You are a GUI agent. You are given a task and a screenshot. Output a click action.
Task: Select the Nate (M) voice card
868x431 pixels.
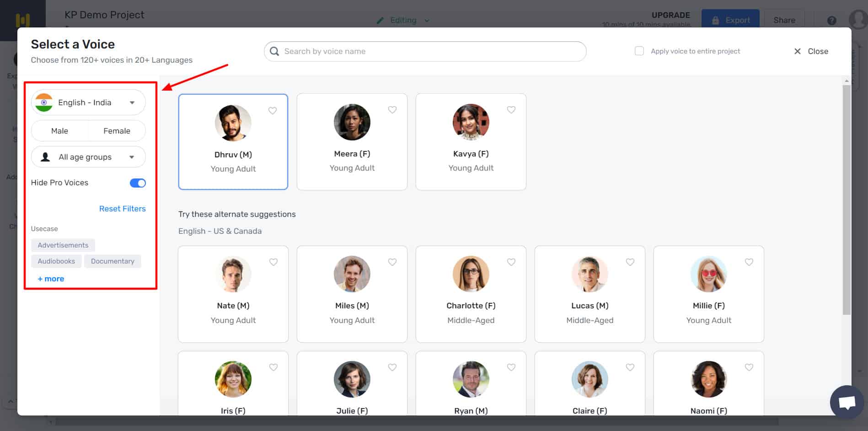tap(233, 294)
